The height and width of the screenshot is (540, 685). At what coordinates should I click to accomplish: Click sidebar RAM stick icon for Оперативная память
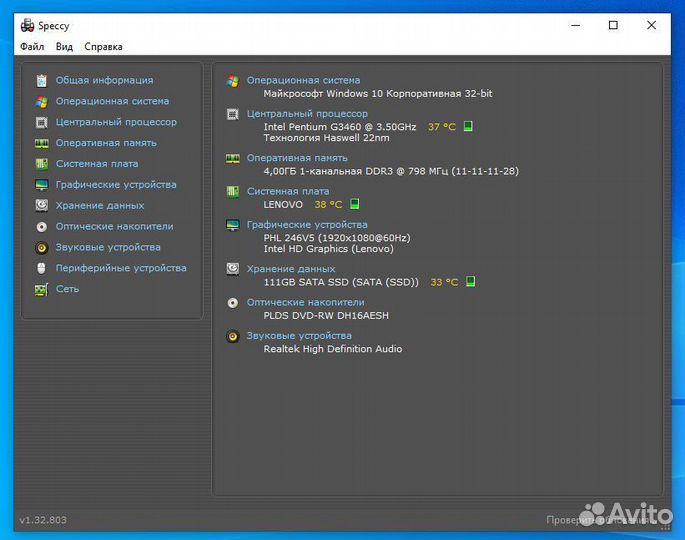(x=42, y=143)
